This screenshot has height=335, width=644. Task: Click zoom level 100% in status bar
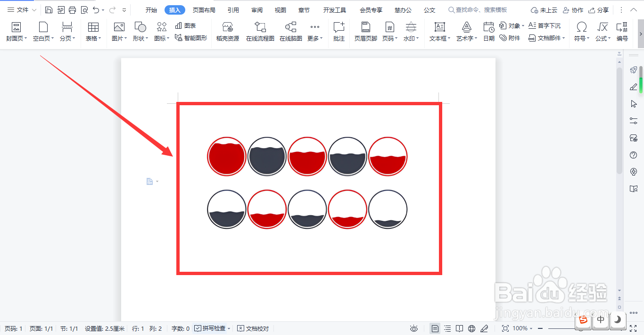click(x=520, y=328)
